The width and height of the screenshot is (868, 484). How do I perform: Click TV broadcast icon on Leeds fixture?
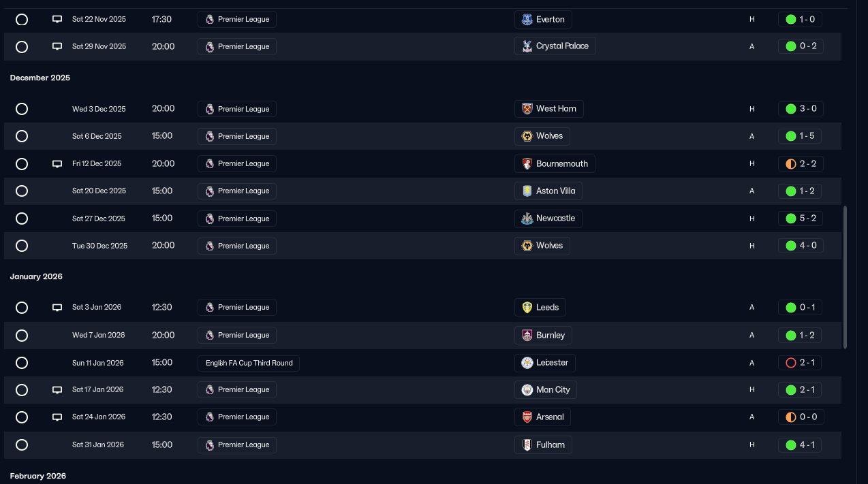coord(57,308)
